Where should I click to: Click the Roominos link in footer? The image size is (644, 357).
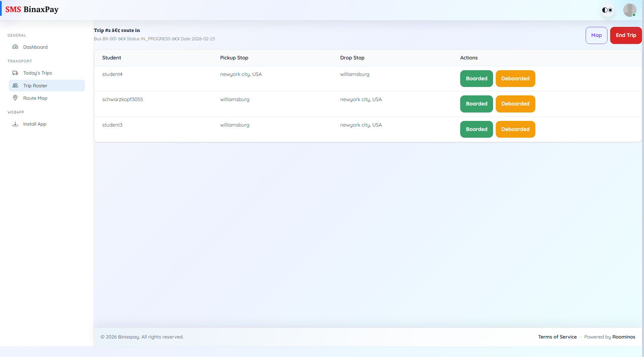(624, 337)
